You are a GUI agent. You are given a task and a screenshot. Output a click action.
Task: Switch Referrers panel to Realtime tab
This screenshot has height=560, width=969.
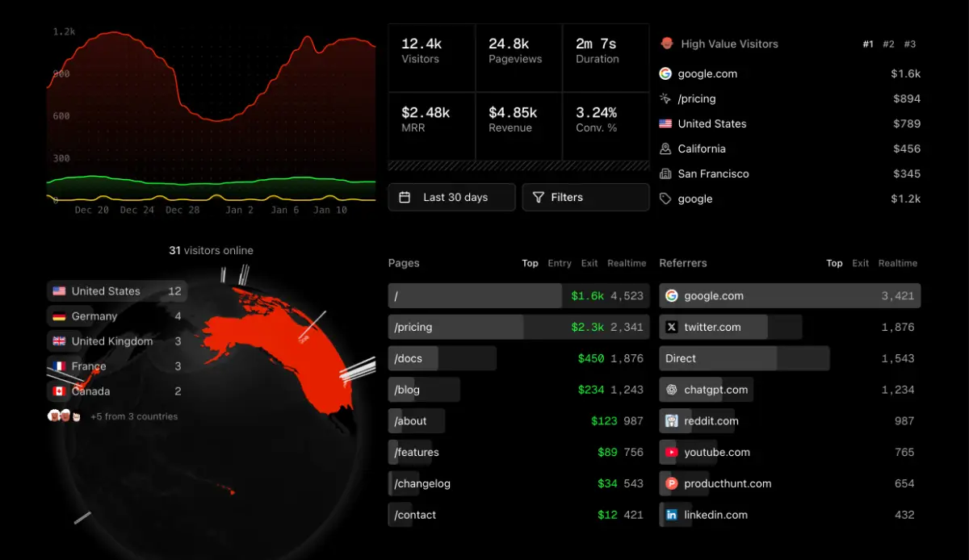tap(897, 263)
